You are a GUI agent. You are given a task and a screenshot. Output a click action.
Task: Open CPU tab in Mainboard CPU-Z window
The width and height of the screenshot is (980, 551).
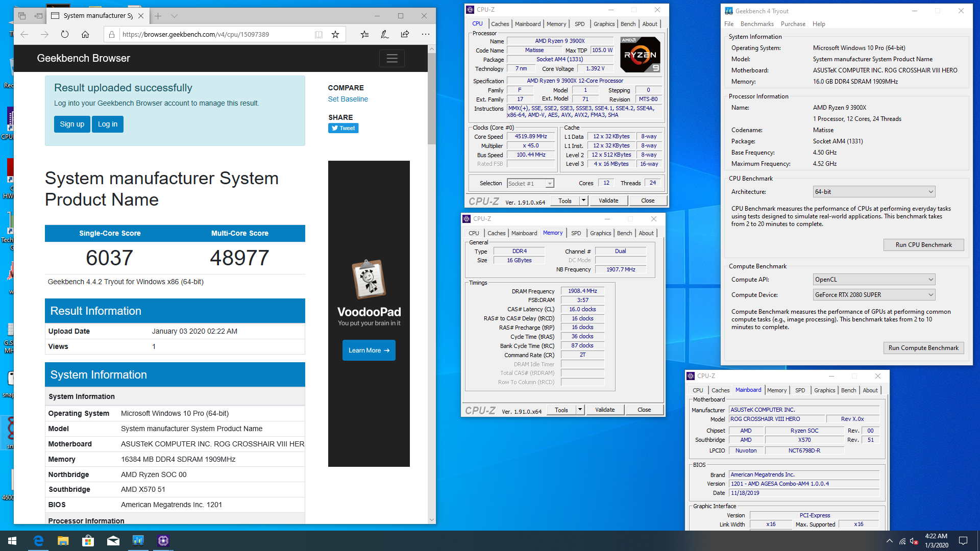(697, 390)
